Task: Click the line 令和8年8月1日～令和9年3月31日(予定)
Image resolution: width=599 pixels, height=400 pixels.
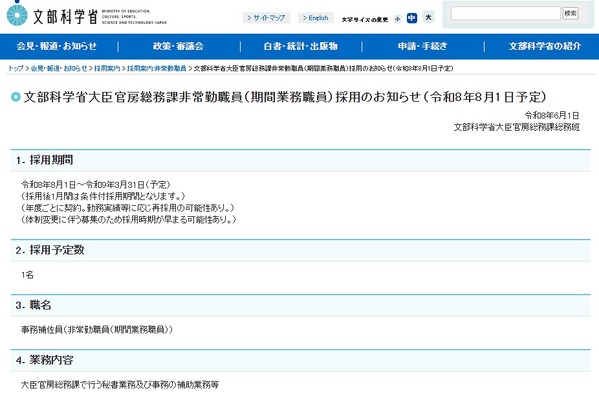Action: click(x=96, y=185)
